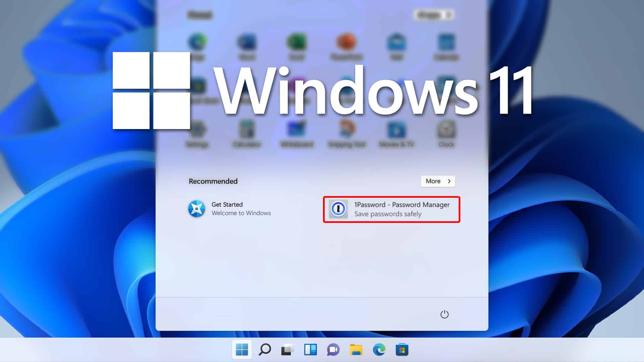The image size is (644, 362).
Task: Open the Start menu from the taskbar
Action: click(242, 350)
